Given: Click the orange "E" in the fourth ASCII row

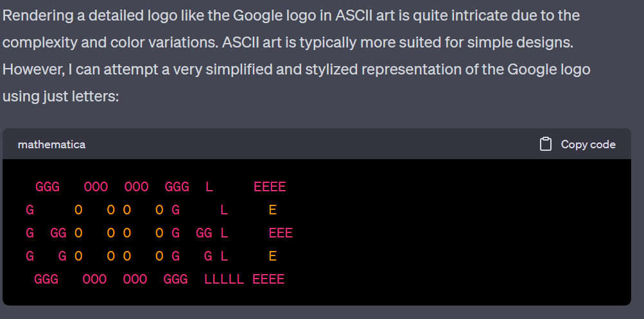Looking at the screenshot, I should click(272, 257).
